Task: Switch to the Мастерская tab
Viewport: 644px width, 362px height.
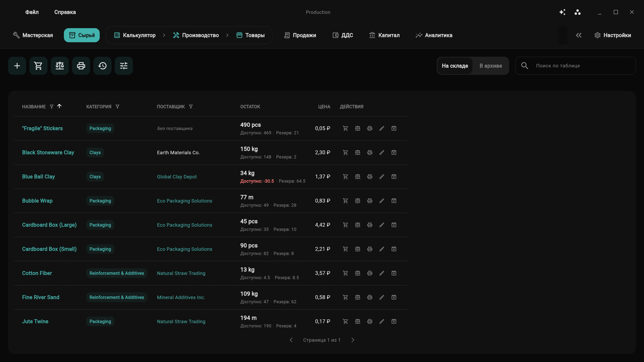Action: (x=33, y=35)
